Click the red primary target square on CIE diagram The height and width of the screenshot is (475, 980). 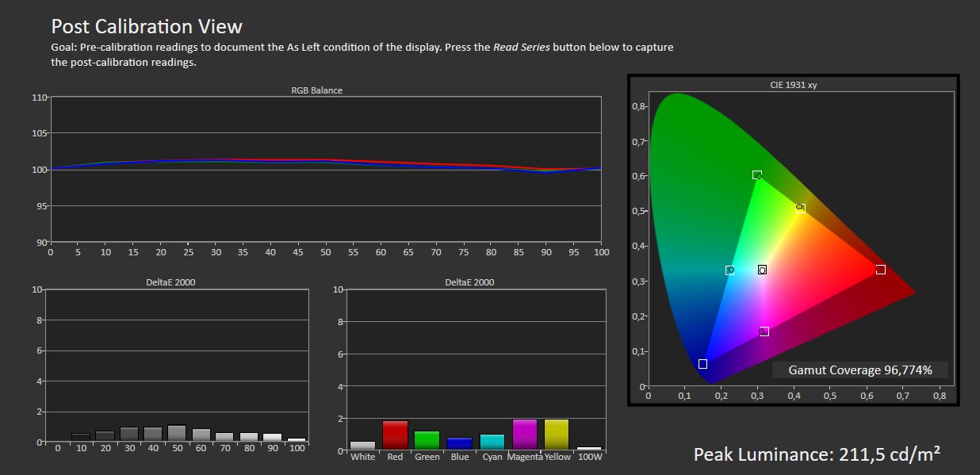coord(880,270)
